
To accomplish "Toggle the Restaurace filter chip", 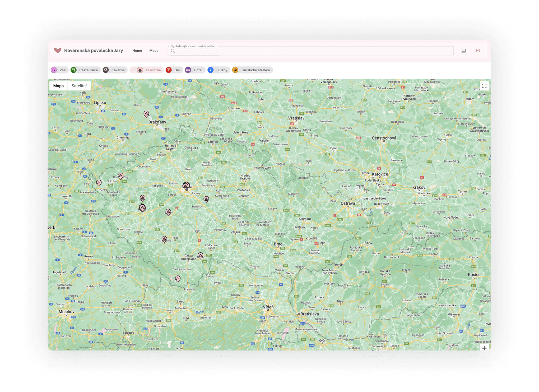I will 85,70.
